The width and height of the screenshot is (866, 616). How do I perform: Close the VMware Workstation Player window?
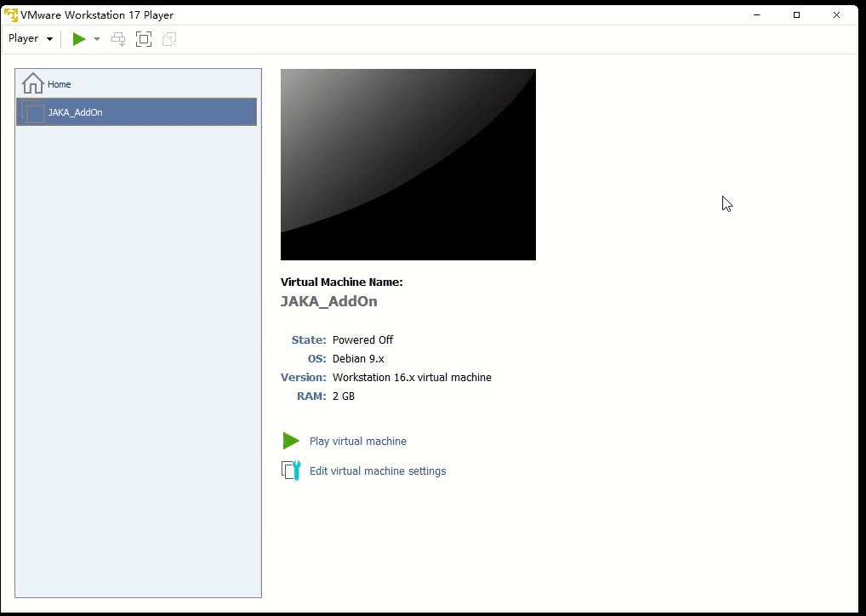click(x=837, y=15)
